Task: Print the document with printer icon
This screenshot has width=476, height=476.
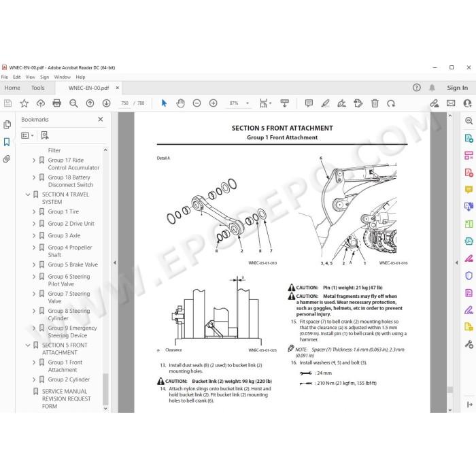Action: [x=56, y=103]
